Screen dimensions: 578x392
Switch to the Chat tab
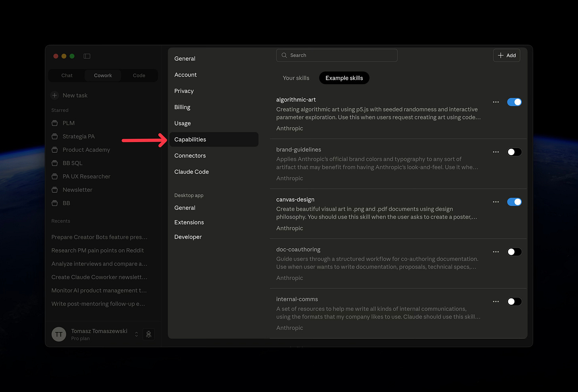coord(67,75)
